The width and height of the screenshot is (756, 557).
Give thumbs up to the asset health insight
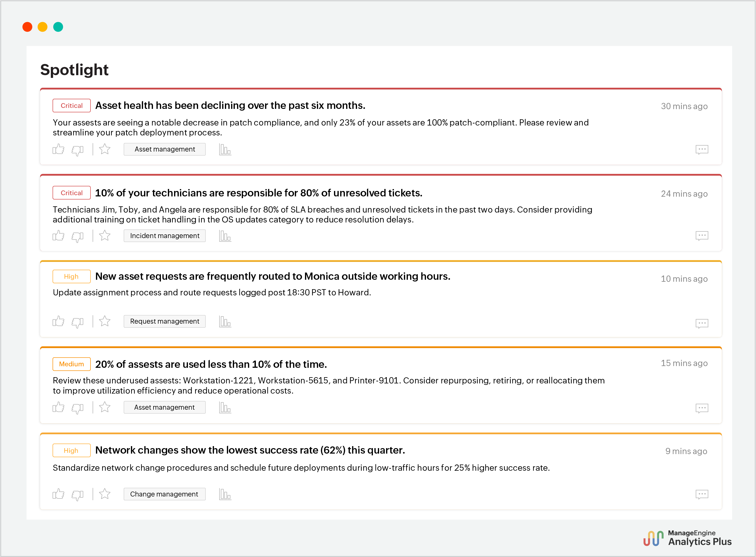[59, 149]
